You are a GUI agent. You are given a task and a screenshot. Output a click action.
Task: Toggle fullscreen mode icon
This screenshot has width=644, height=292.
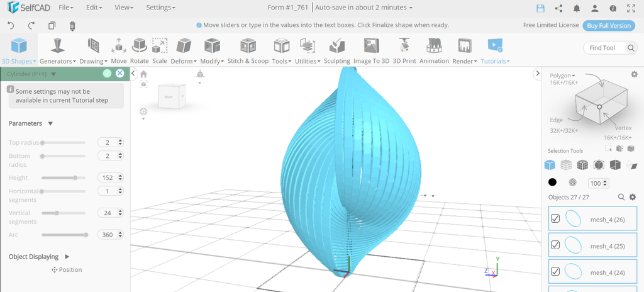(631, 8)
